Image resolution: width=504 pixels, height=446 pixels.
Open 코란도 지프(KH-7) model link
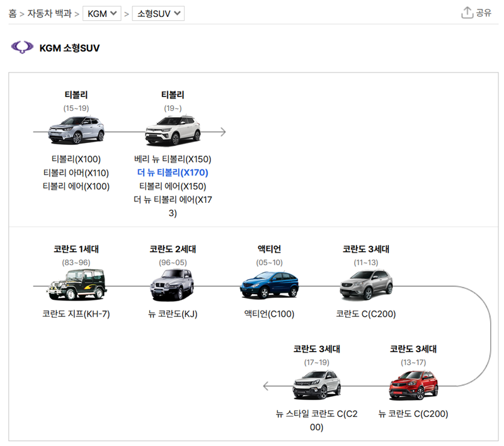pos(76,314)
